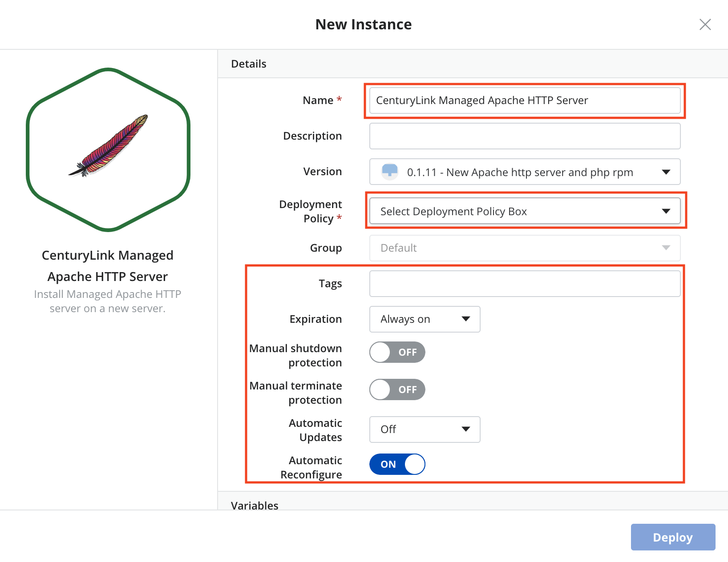The height and width of the screenshot is (562, 728).
Task: Click the Expiration label
Action: point(315,319)
